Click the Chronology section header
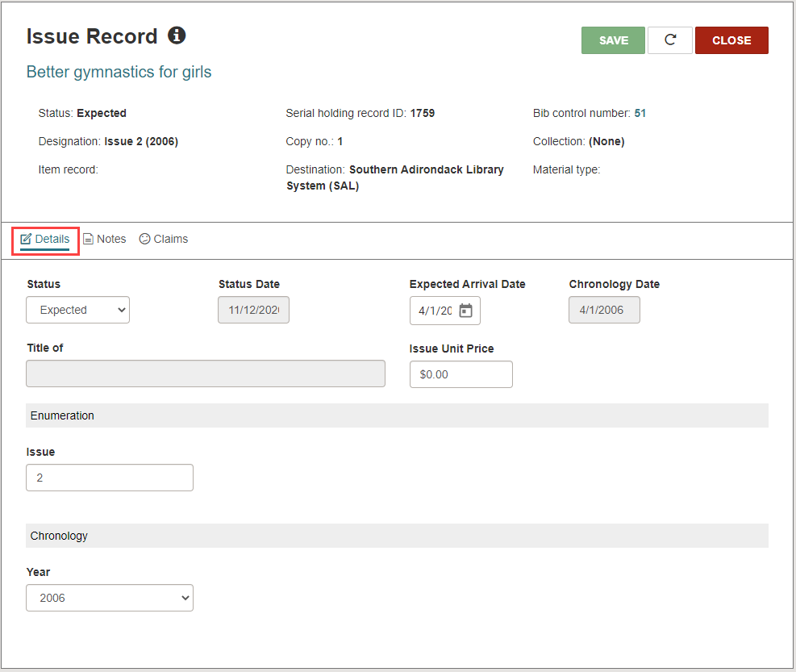 pyautogui.click(x=397, y=536)
